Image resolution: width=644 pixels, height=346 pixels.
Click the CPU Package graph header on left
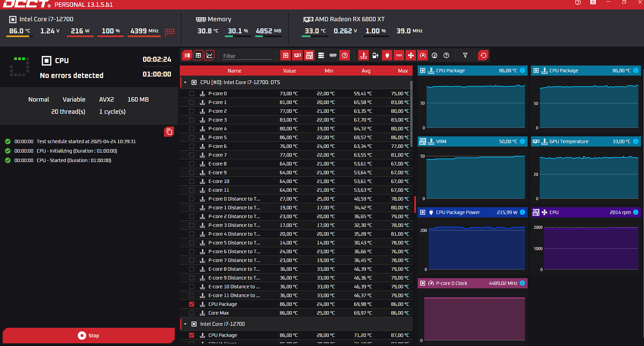(473, 70)
